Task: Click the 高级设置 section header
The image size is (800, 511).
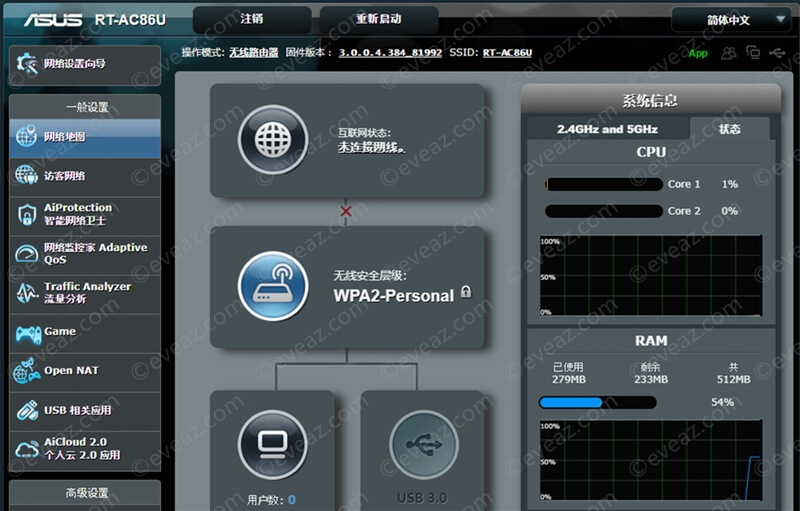Action: 85,493
